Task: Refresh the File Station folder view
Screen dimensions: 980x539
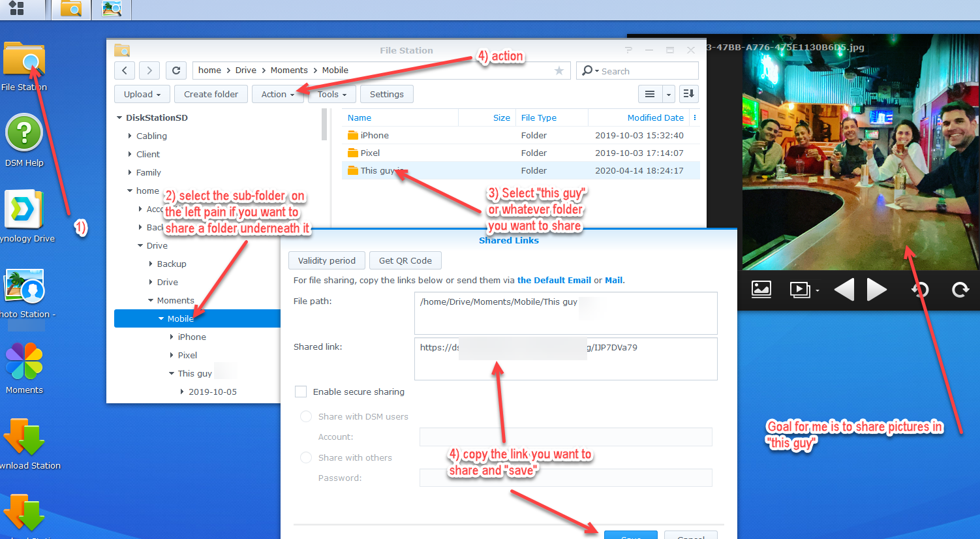Action: (176, 70)
